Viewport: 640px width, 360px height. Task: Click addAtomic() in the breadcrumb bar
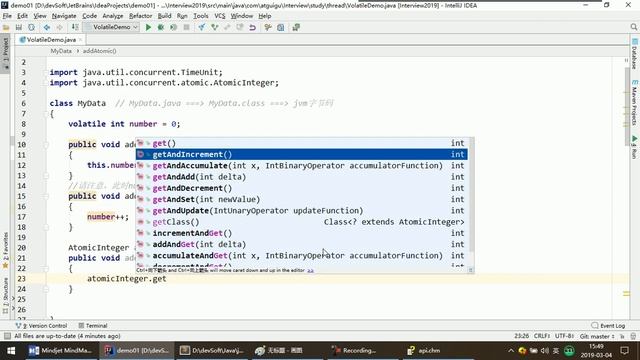click(99, 51)
